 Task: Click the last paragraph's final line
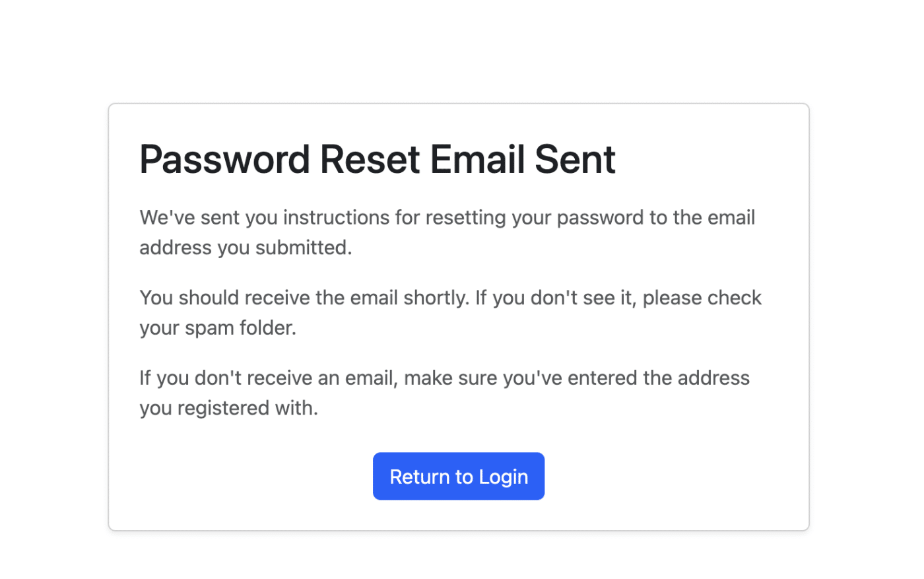coord(228,407)
